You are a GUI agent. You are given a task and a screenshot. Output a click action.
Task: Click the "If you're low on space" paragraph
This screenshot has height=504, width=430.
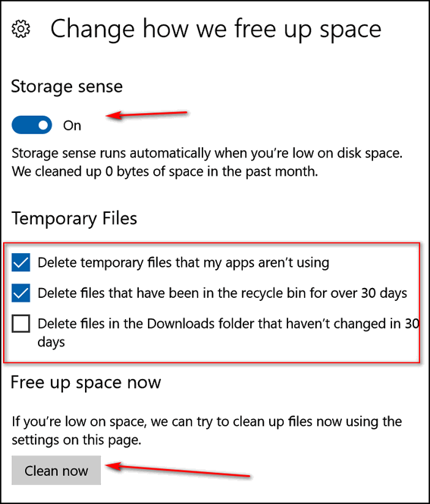207,430
